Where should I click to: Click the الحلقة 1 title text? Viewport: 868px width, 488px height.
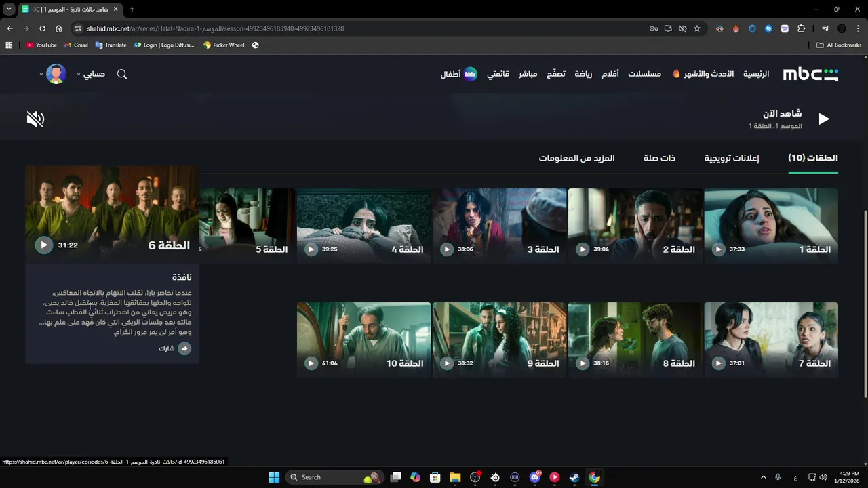[x=814, y=249]
